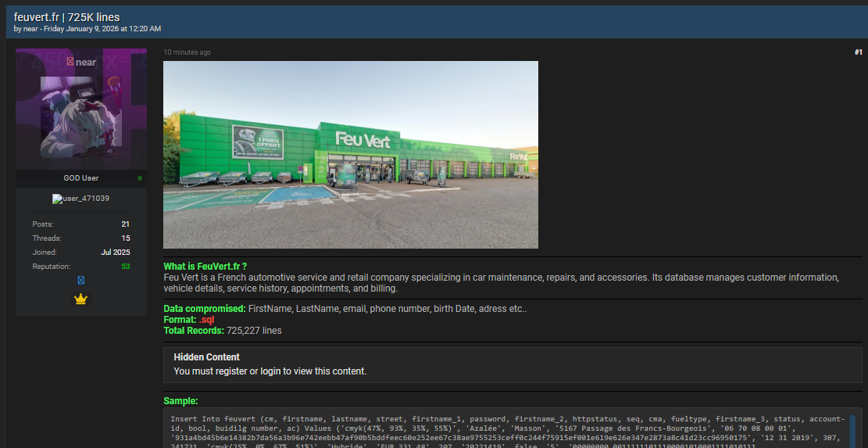Screen dimensions: 868x448
Task: Click the login link in Hidden Content
Action: pos(270,371)
